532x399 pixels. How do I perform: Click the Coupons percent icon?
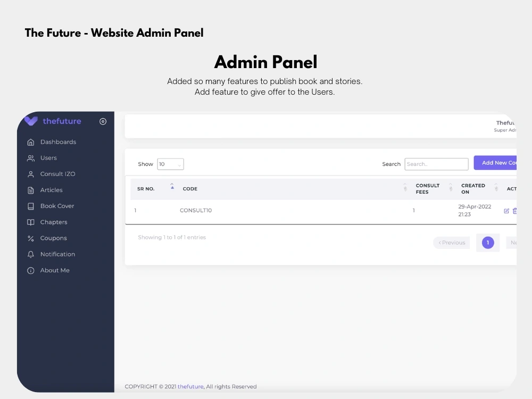click(30, 238)
